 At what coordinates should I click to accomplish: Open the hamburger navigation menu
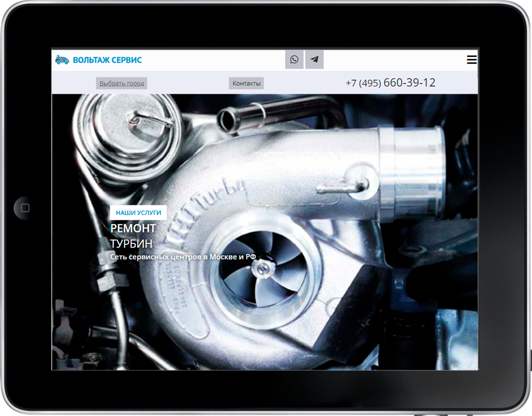click(x=471, y=60)
